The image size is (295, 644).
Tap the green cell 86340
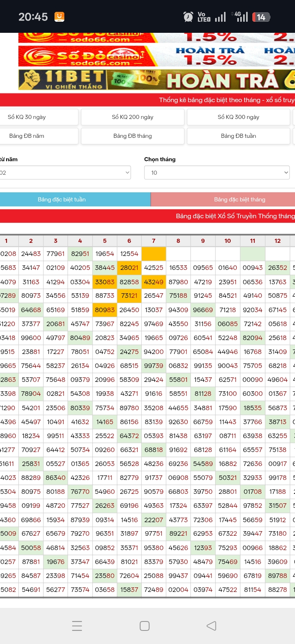[x=55, y=477]
